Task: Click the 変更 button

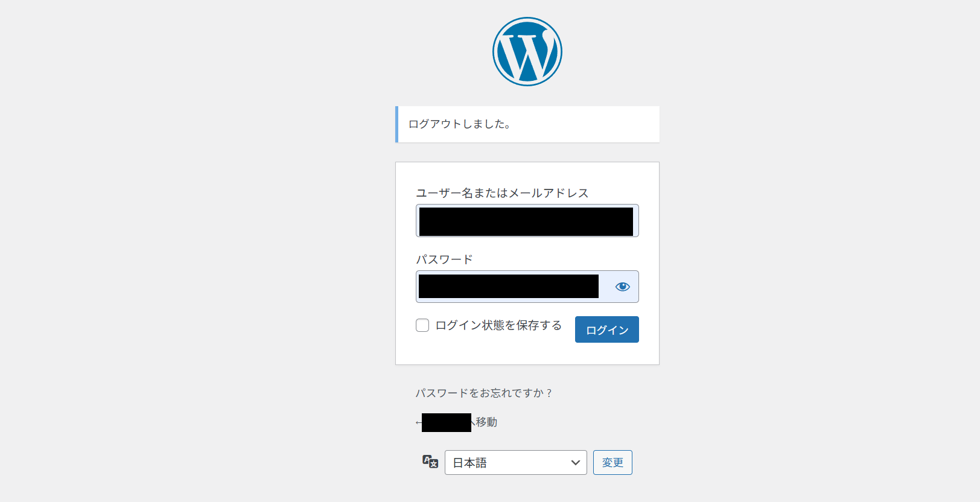Action: (x=612, y=463)
